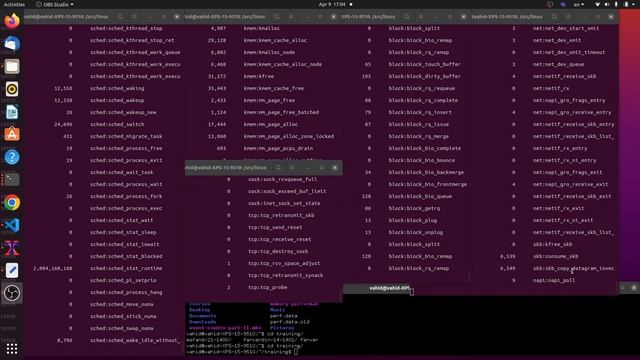This screenshot has width=640, height=360.
Task: Select 'skb:consume_skb' entry
Action: point(556,257)
